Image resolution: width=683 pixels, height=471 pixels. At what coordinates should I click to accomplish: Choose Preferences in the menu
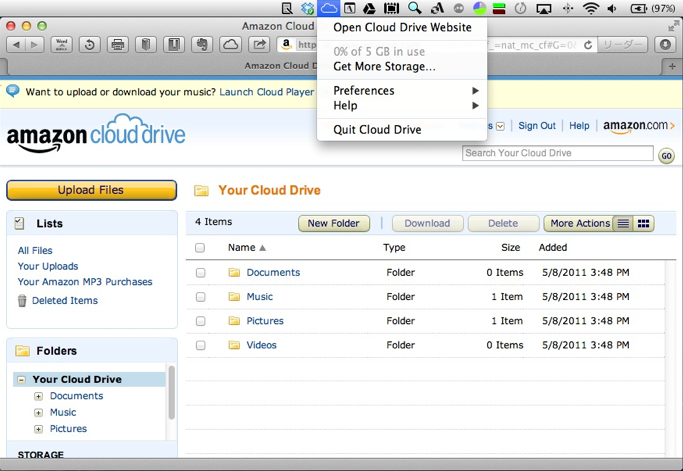[402, 91]
